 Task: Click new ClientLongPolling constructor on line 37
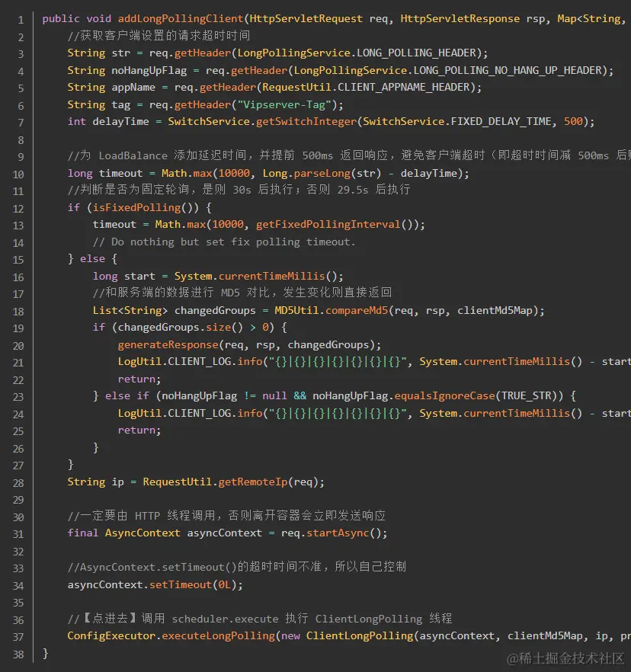(348, 636)
